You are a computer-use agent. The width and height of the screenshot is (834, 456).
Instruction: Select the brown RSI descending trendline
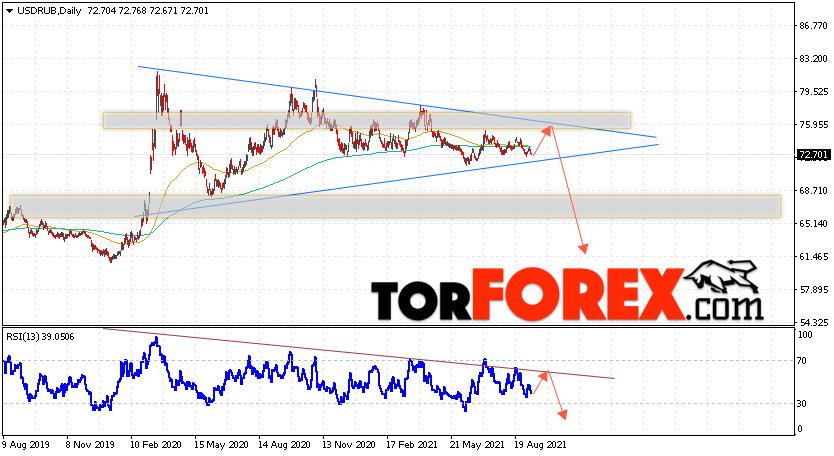coord(359,354)
